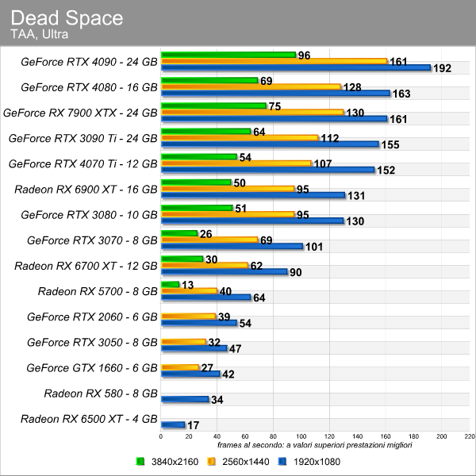Click the RTX 4080 orange bar value 128
This screenshot has height=476, width=476.
click(352, 87)
